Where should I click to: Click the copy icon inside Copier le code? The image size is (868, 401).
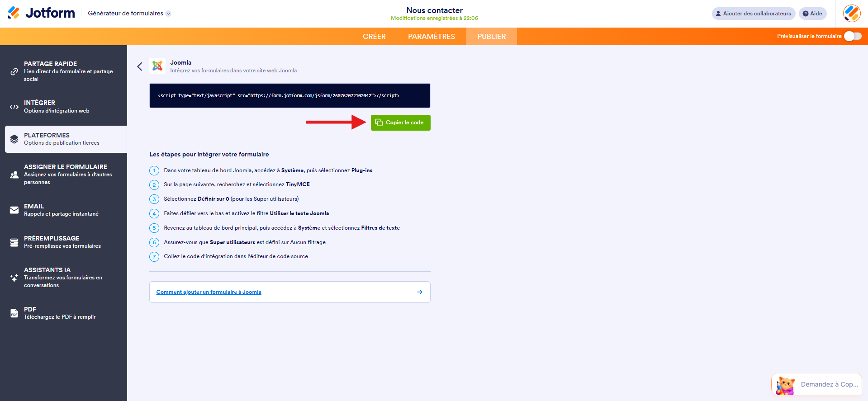coord(379,123)
